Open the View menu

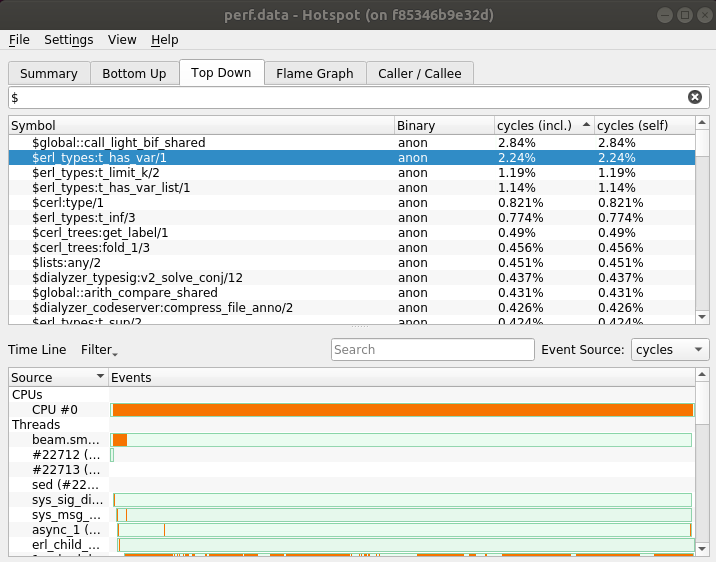tap(122, 40)
